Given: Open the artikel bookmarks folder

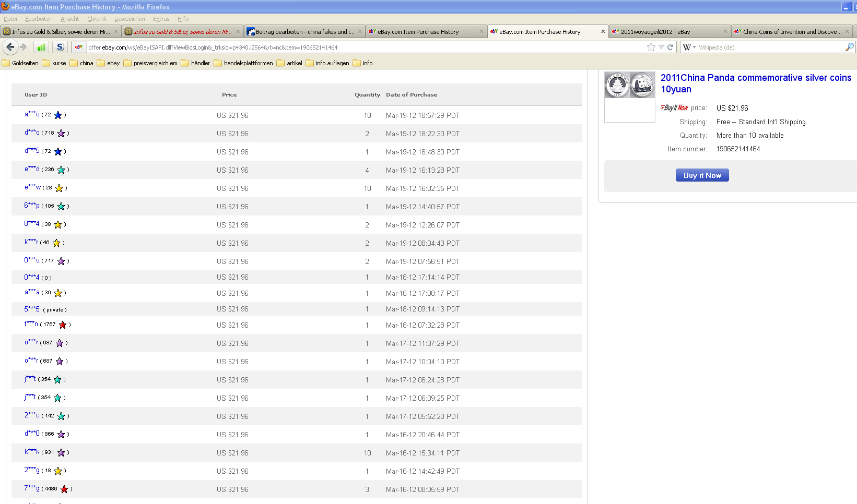Looking at the screenshot, I should click(289, 63).
